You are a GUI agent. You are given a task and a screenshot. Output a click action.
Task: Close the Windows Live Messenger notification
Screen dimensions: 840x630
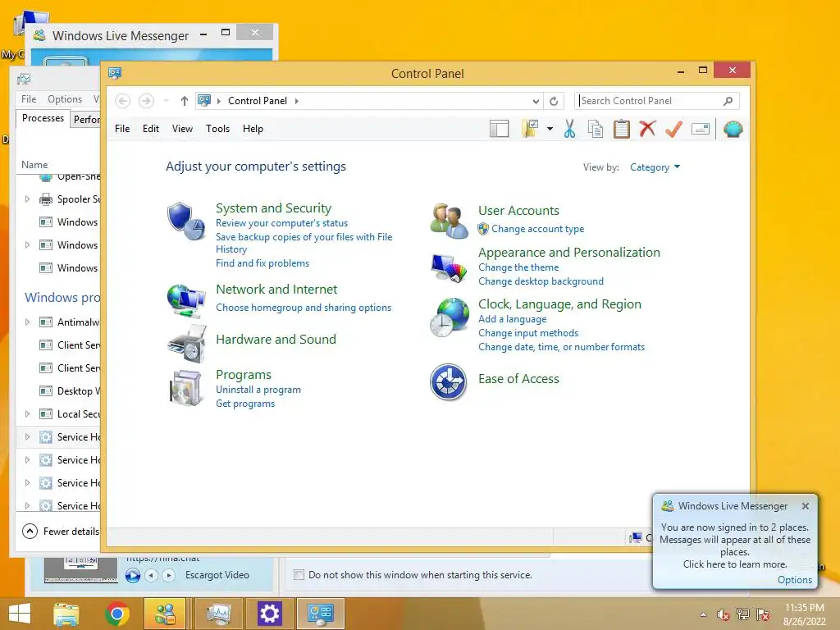(x=806, y=505)
